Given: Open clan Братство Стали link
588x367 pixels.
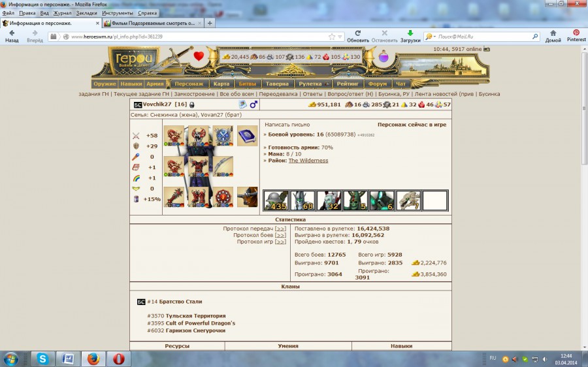Looking at the screenshot, I should pyautogui.click(x=181, y=302).
